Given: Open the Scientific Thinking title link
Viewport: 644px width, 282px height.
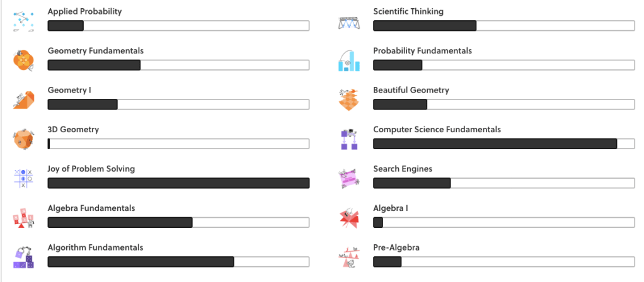Looking at the screenshot, I should pos(408,11).
